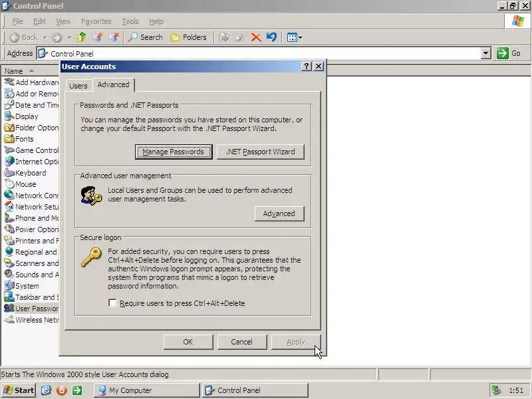Open the Edit menu
Image resolution: width=532 pixels, height=399 pixels.
[x=39, y=21]
